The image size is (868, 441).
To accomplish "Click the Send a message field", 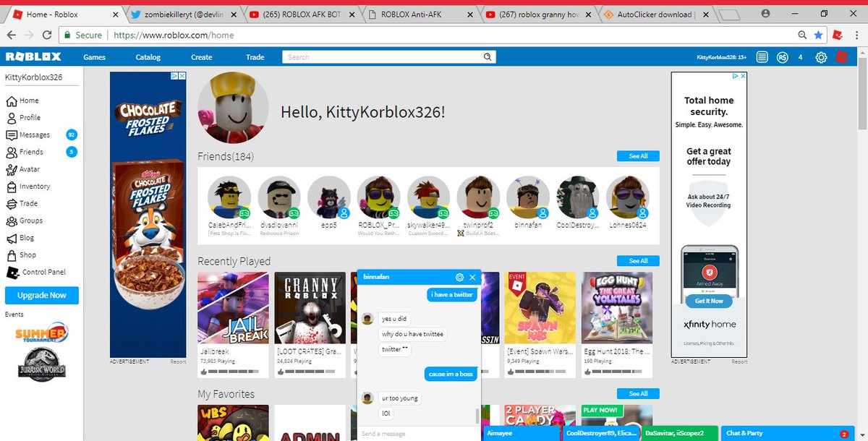I will coord(420,434).
